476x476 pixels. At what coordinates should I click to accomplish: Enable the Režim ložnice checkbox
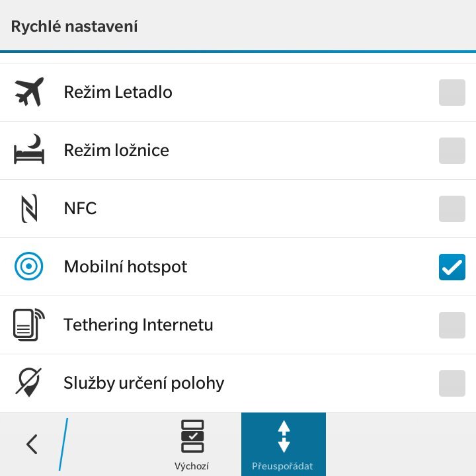452,151
